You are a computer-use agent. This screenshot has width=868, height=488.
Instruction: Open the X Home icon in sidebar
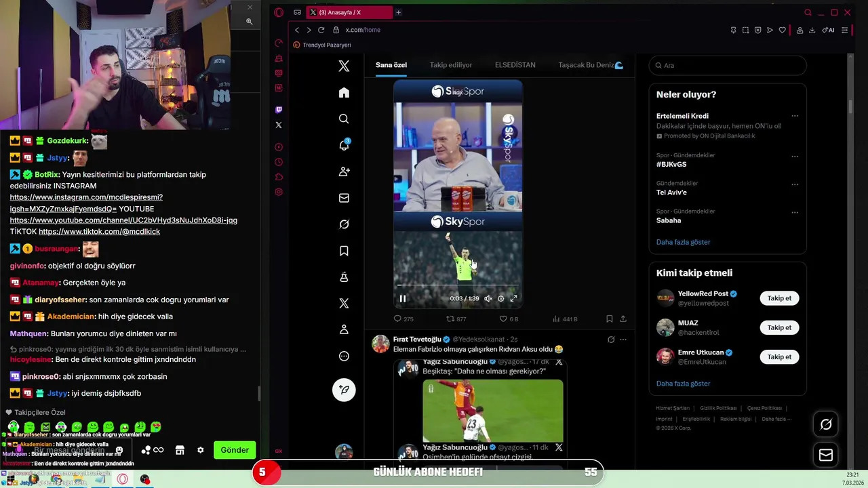click(x=344, y=92)
